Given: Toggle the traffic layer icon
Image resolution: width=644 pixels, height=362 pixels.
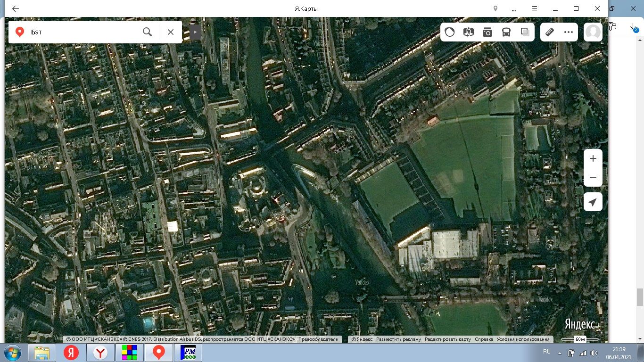Looking at the screenshot, I should tap(450, 32).
